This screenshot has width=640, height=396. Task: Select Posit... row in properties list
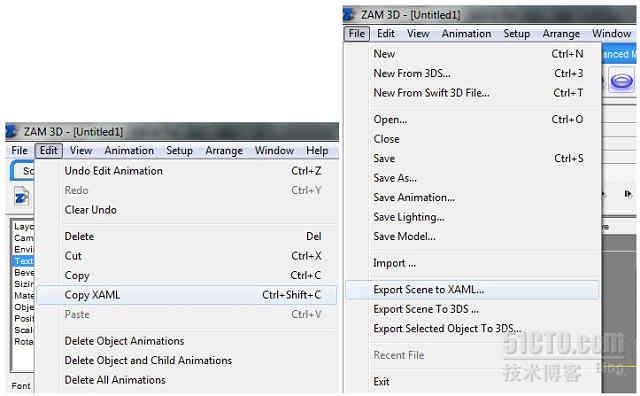(x=24, y=318)
